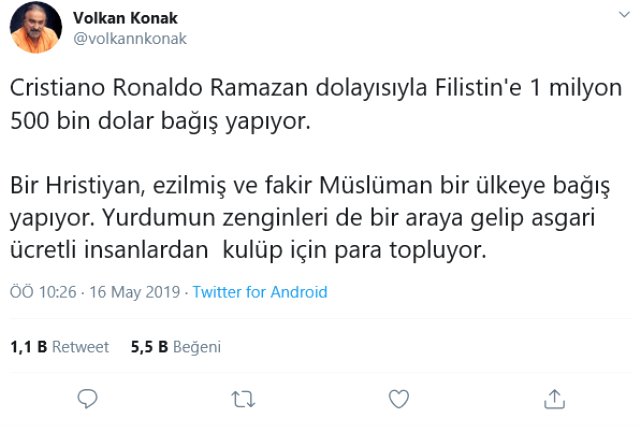The image size is (640, 432).
Task: Click the last line ending "para topluyor"
Action: [248, 251]
